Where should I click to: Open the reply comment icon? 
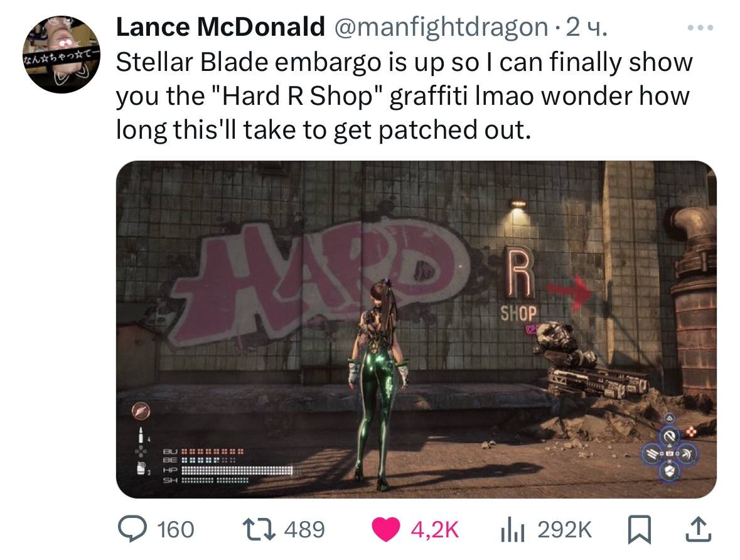click(132, 529)
